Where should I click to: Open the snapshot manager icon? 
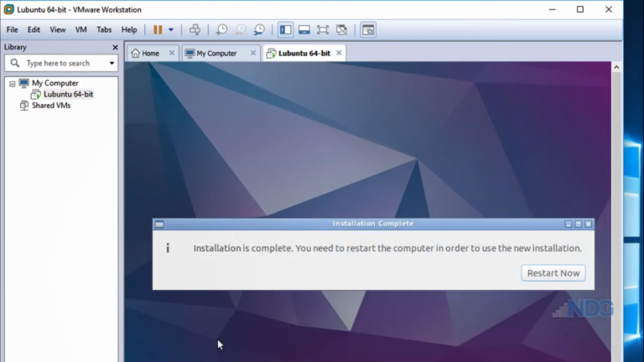click(259, 29)
